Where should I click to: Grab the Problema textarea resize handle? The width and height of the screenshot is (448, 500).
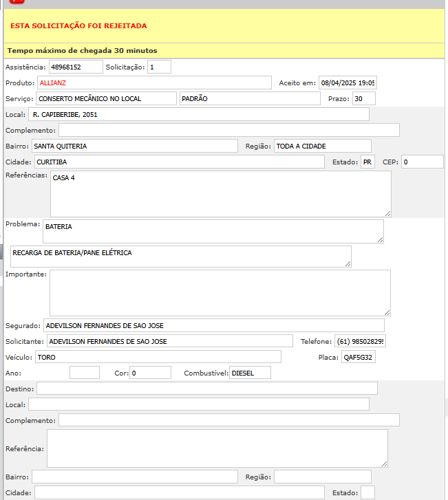click(380, 239)
